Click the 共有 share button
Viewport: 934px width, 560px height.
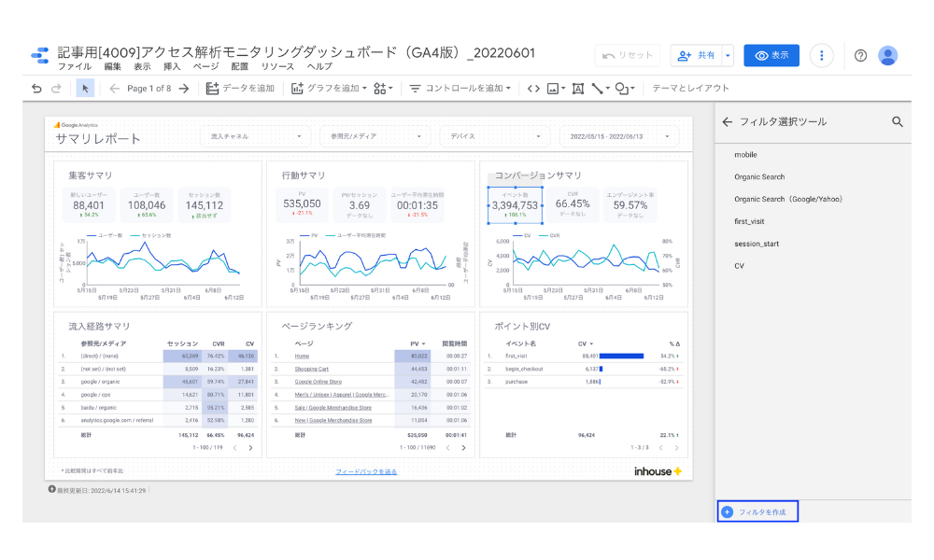tap(697, 55)
